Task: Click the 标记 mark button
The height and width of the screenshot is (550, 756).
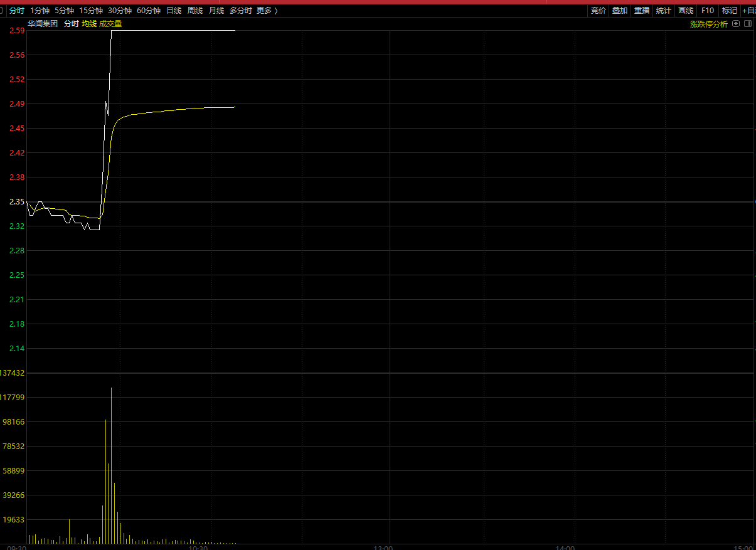Action: pyautogui.click(x=730, y=11)
